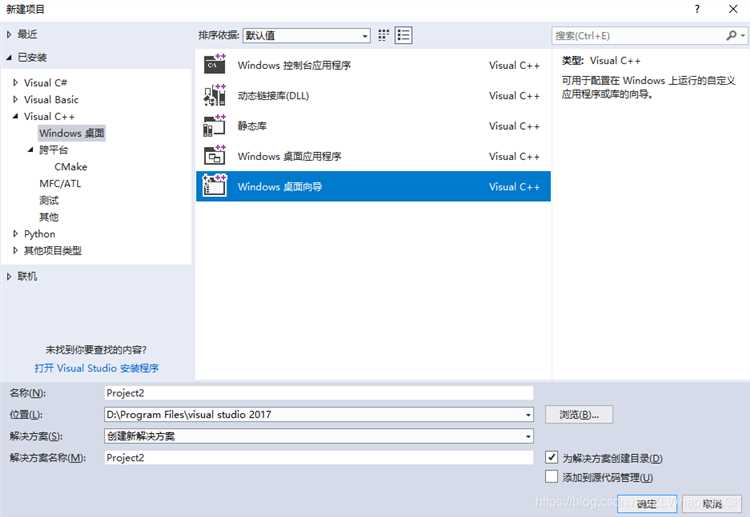750x517 pixels.
Task: Select the static library template icon
Action: (x=214, y=126)
